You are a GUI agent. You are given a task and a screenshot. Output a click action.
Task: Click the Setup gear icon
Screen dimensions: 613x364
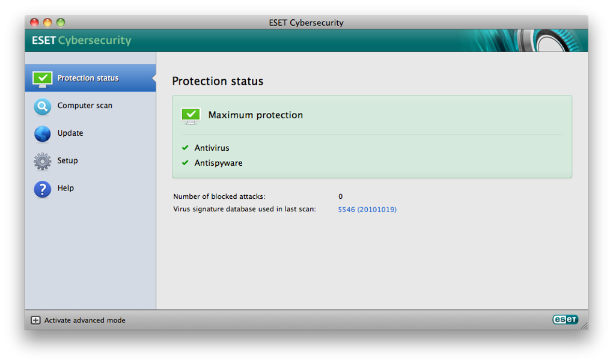point(42,161)
